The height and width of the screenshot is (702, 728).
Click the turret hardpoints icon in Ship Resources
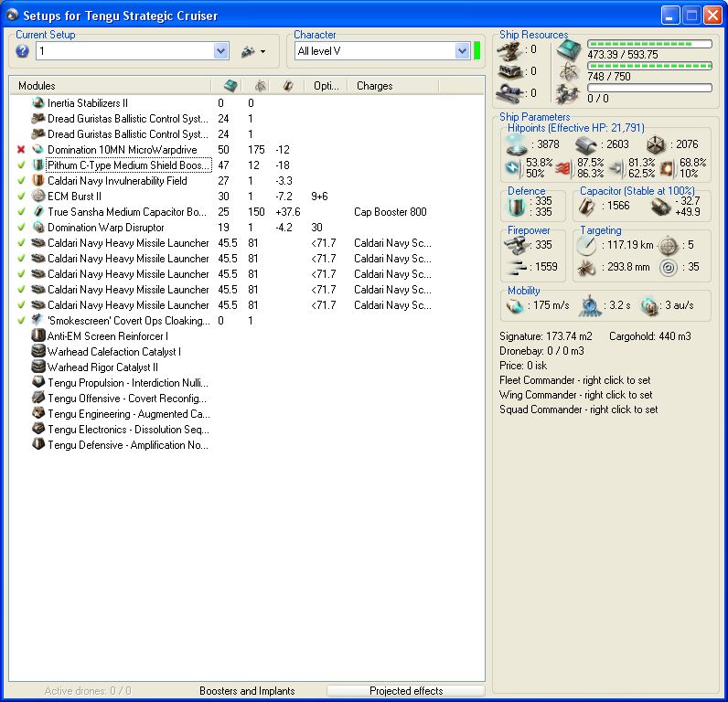coord(509,50)
